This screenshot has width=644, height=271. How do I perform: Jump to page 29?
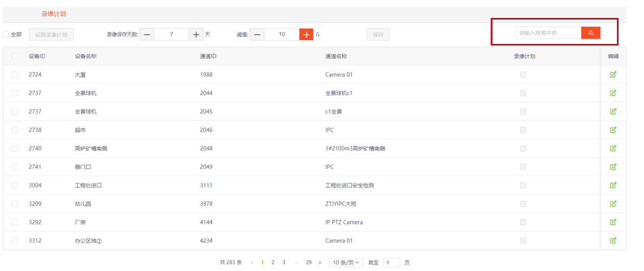tap(309, 262)
